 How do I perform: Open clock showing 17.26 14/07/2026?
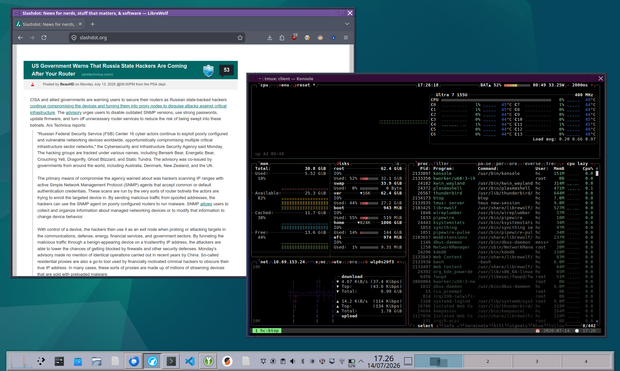click(x=384, y=362)
